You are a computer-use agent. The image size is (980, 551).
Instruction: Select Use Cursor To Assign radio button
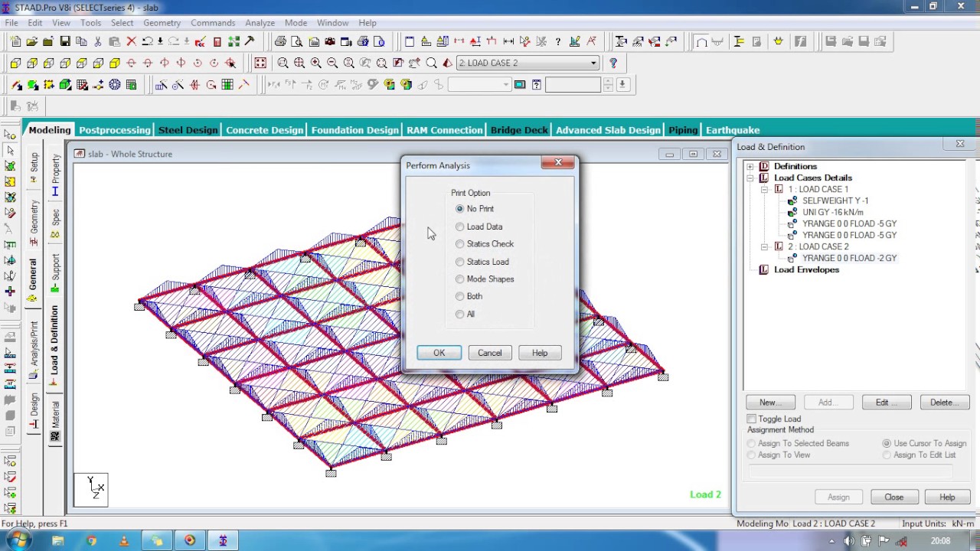887,443
